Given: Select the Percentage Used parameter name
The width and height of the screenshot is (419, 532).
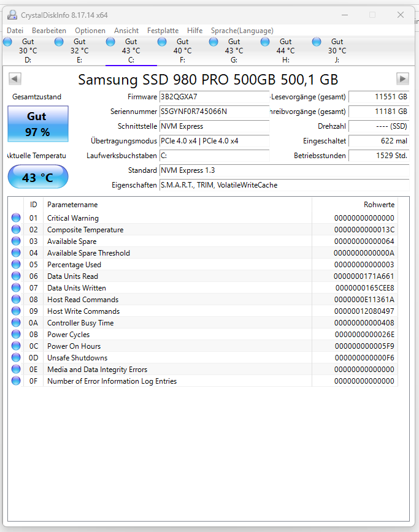Looking at the screenshot, I should [x=74, y=265].
